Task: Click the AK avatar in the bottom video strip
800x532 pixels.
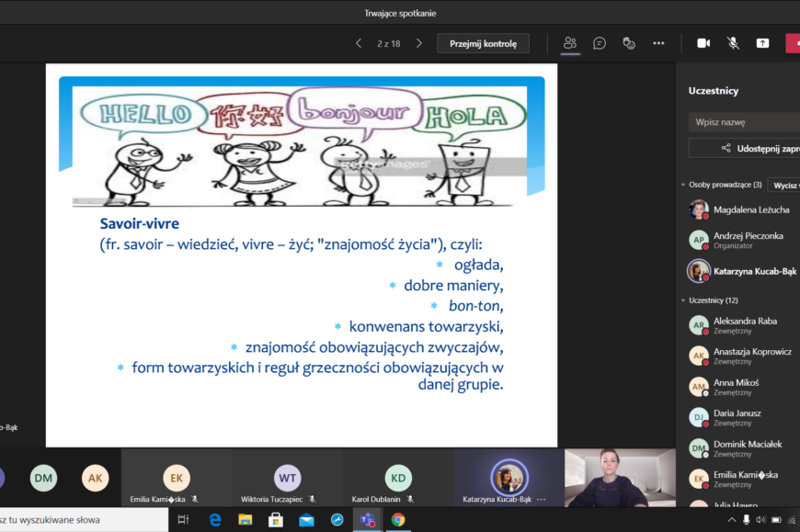Action: pyautogui.click(x=96, y=478)
